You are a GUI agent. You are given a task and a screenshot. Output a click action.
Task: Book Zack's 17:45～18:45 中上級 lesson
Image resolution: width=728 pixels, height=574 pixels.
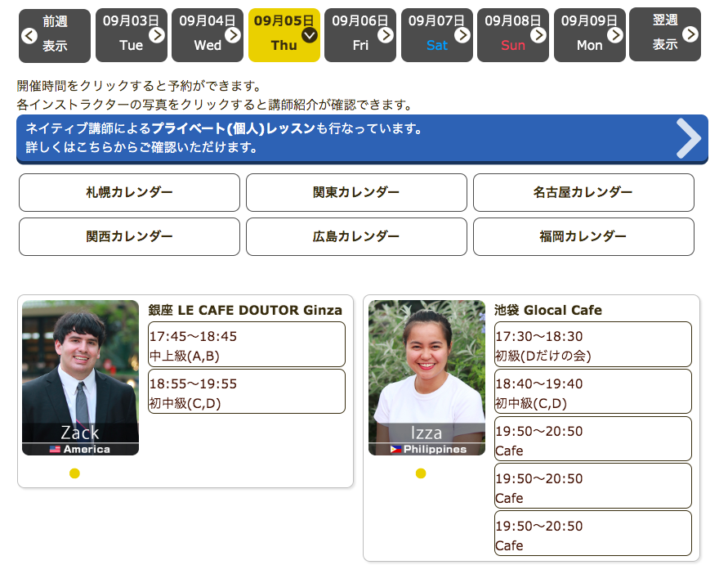tap(246, 345)
